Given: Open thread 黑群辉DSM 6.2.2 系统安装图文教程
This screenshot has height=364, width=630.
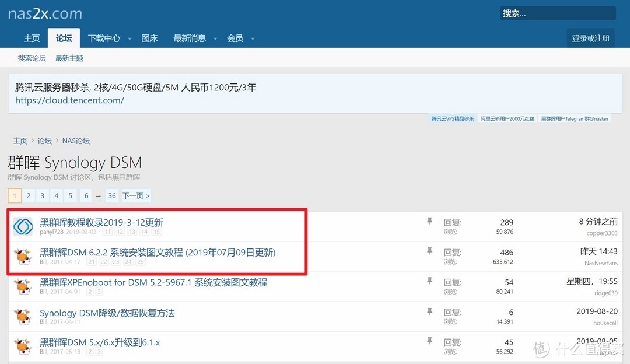Looking at the screenshot, I should (157, 253).
